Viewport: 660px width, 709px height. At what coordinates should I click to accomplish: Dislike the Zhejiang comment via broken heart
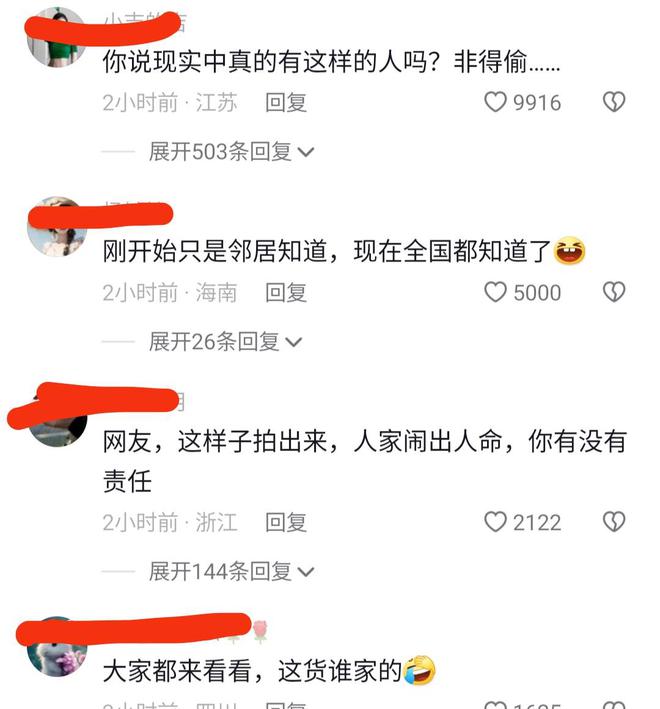click(614, 522)
